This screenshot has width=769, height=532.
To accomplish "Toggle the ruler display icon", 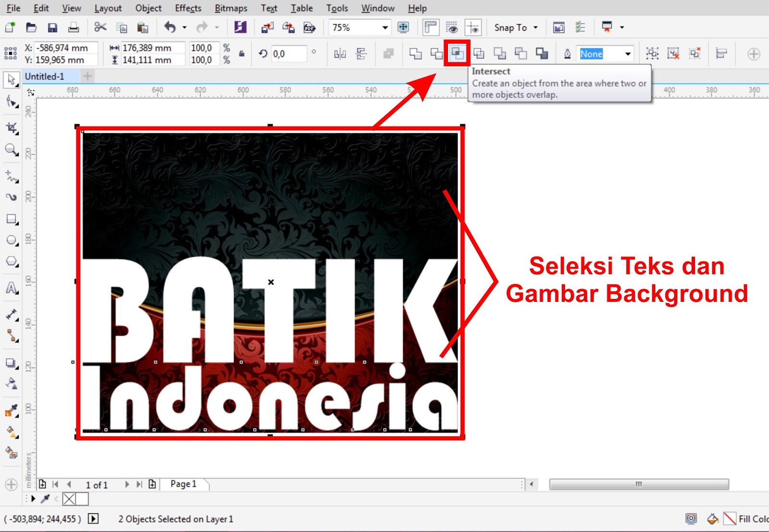I will click(429, 27).
